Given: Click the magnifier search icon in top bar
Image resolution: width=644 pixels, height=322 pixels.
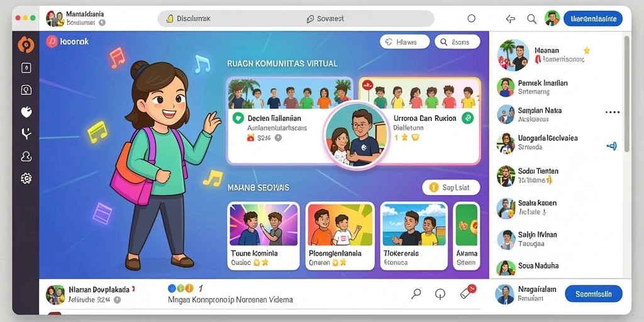Looking at the screenshot, I should tap(531, 18).
